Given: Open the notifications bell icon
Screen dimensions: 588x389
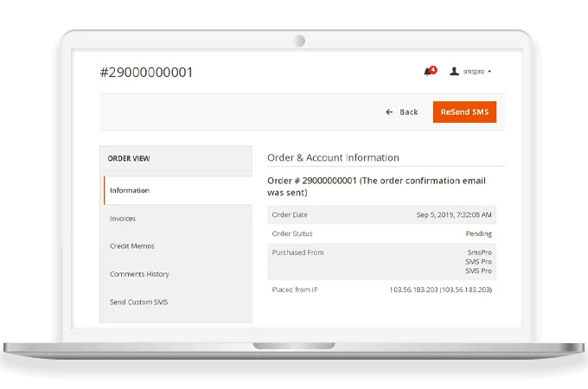Looking at the screenshot, I should click(x=427, y=72).
